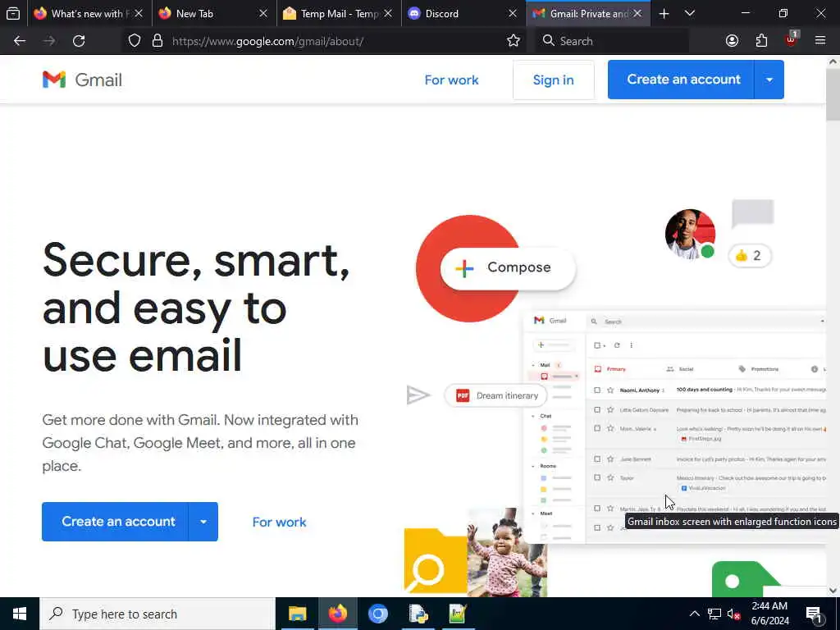
Task: Click the yellow folder search image
Action: click(436, 561)
